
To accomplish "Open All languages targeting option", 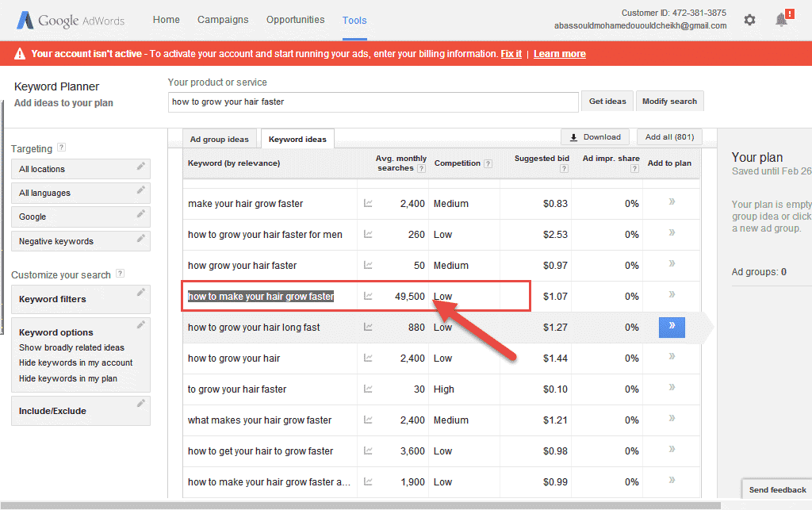I will tap(81, 193).
